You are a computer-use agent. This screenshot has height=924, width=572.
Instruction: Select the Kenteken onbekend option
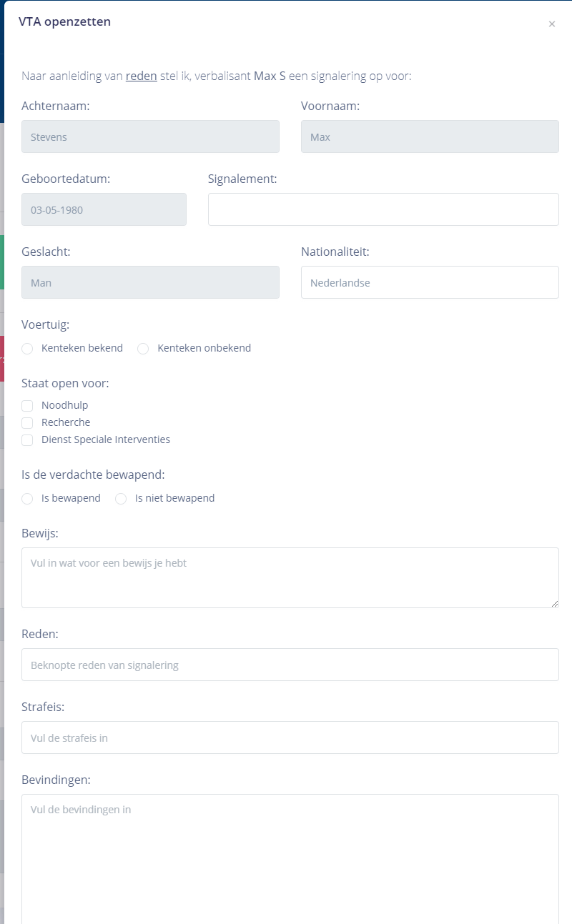coord(144,349)
